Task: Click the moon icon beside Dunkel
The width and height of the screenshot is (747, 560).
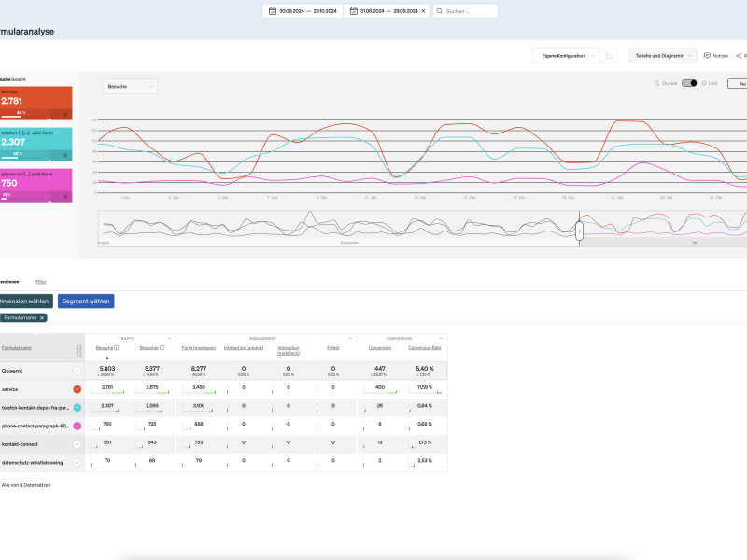Action: tap(657, 83)
